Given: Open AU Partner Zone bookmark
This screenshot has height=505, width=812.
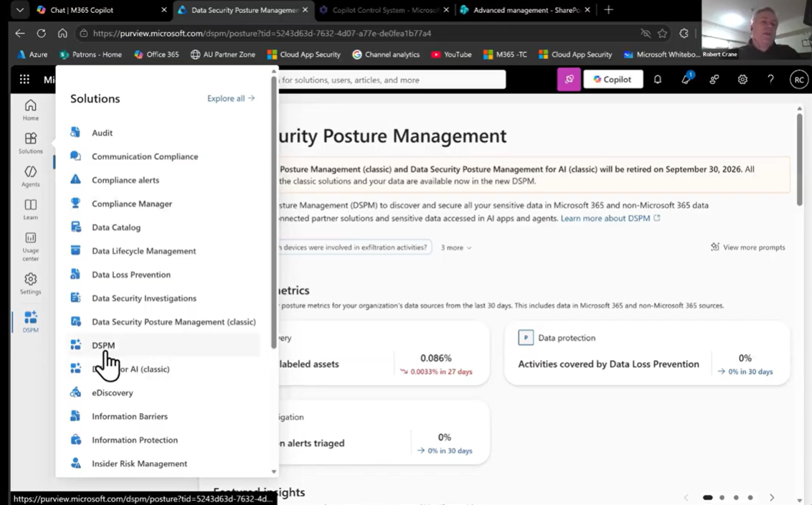Looking at the screenshot, I should [x=223, y=55].
